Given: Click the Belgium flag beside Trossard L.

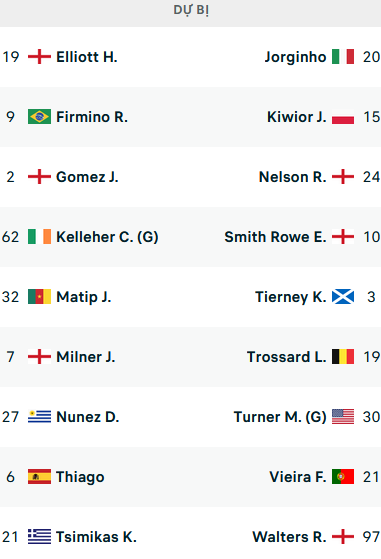Looking at the screenshot, I should tap(343, 357).
